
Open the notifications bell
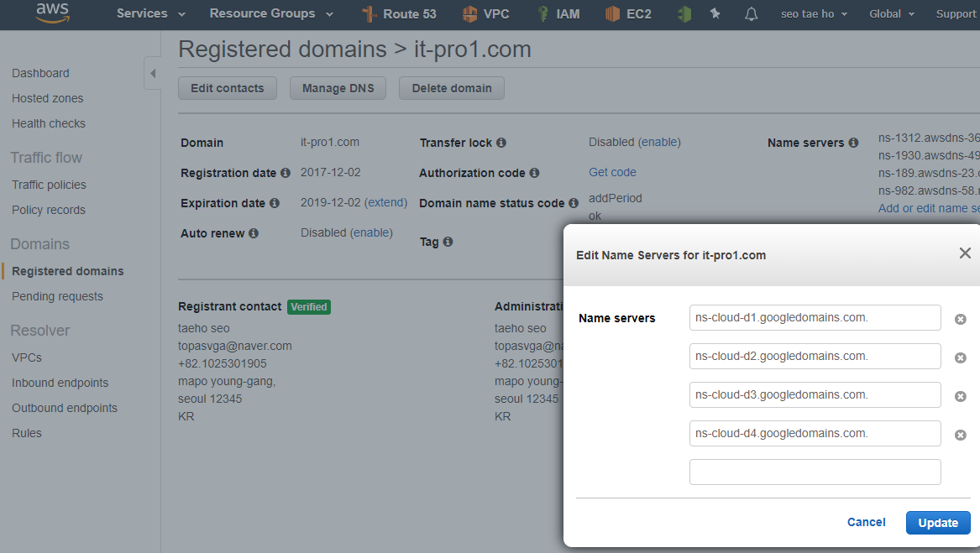point(752,13)
